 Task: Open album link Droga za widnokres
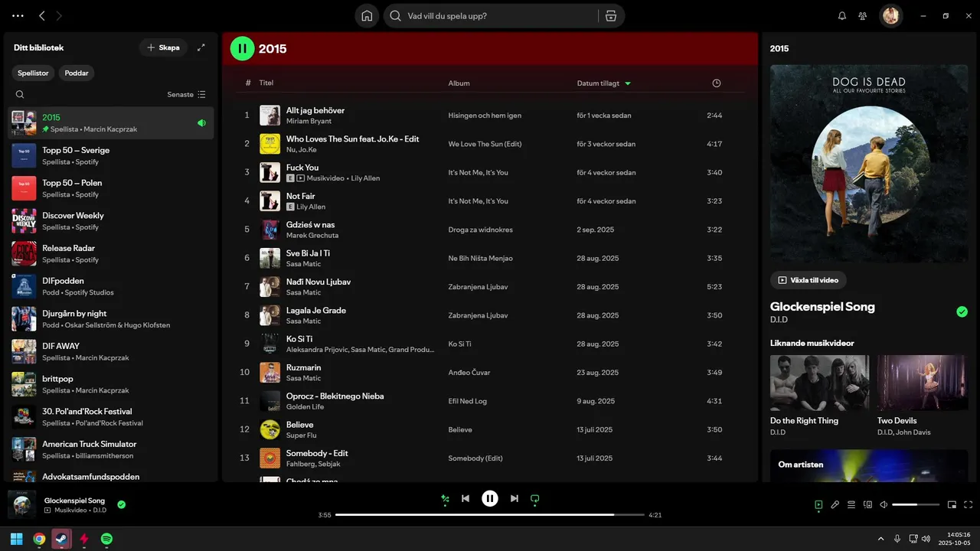click(x=481, y=230)
